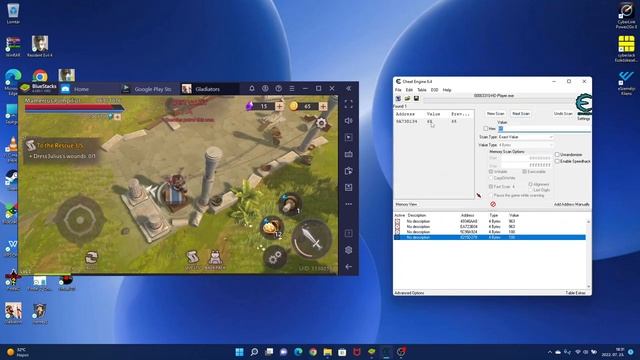
Task: Toggle the Executable checkbox
Action: pos(524,172)
